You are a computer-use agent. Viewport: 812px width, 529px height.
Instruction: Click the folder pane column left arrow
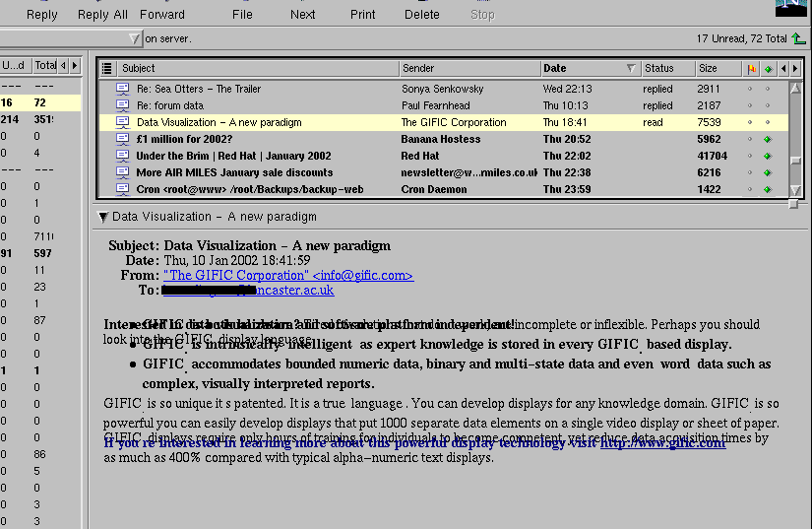coord(63,65)
